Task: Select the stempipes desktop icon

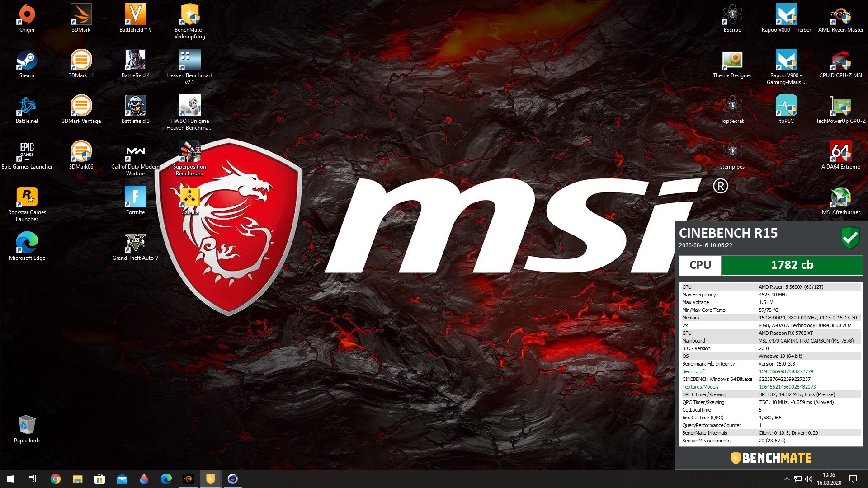Action: tap(732, 155)
